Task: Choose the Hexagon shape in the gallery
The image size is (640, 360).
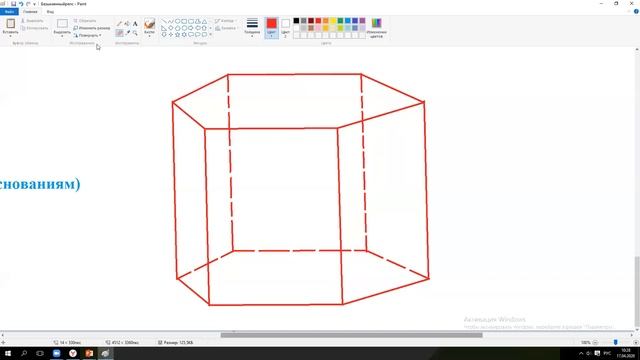Action: [184, 28]
